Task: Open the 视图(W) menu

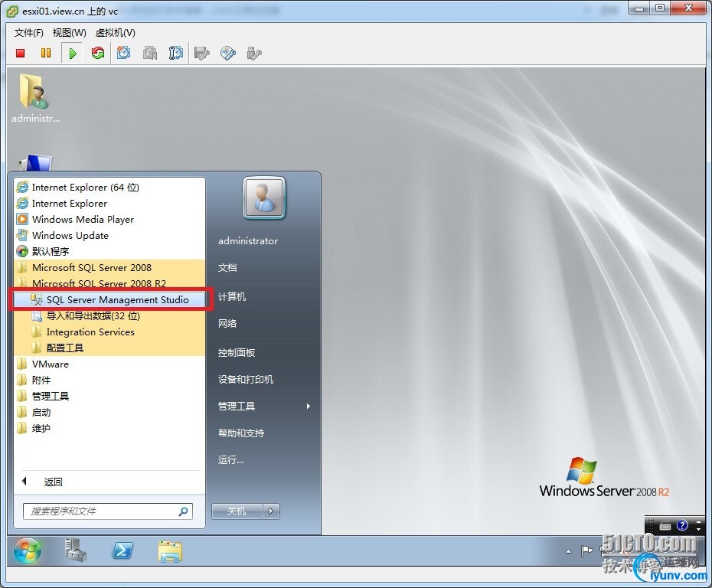Action: tap(69, 33)
